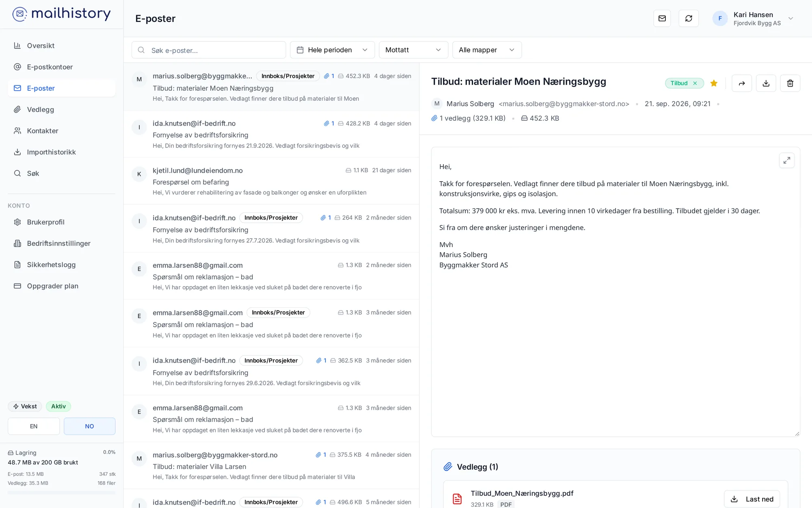Image resolution: width=812 pixels, height=508 pixels.
Task: Open emma.larsen88 email with no tag from 3 måneder siden
Action: click(271, 419)
